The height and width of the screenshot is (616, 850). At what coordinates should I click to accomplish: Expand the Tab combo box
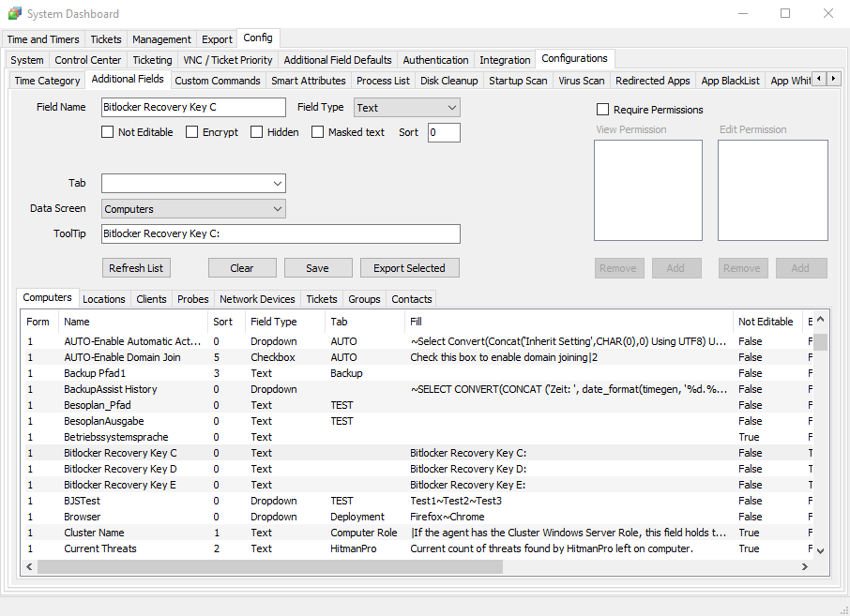(277, 183)
